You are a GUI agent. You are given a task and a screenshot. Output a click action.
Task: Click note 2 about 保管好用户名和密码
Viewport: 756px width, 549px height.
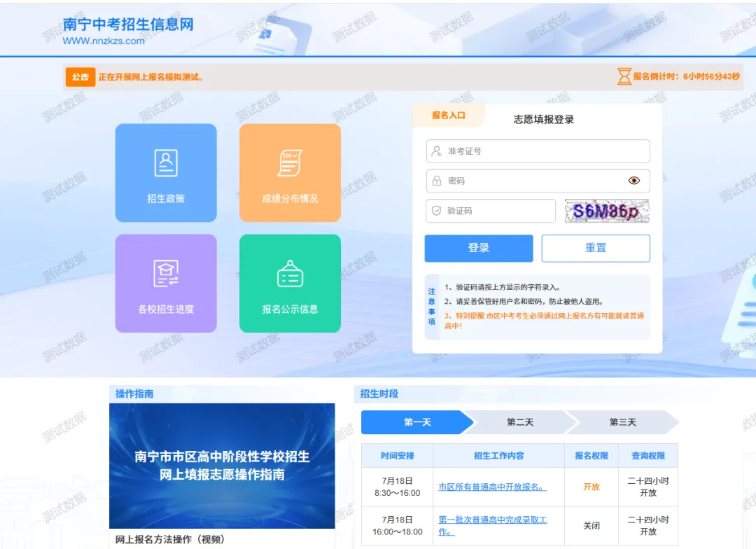pos(524,302)
